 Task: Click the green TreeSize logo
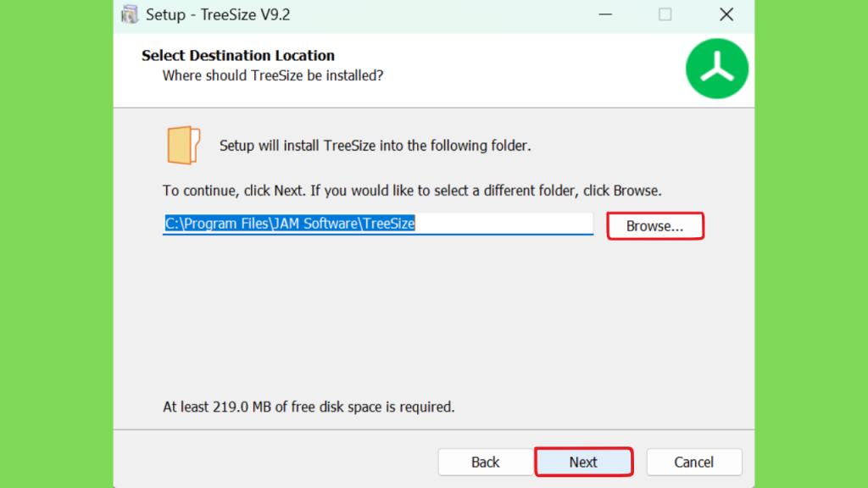pos(717,69)
